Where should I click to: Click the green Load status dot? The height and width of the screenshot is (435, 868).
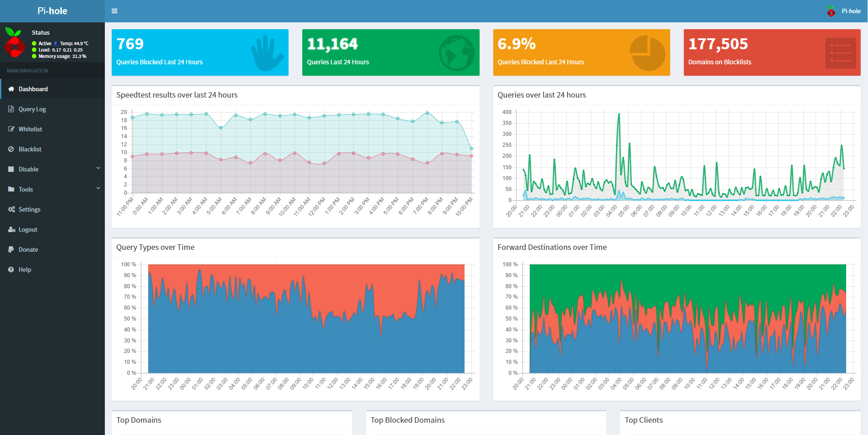[34, 50]
